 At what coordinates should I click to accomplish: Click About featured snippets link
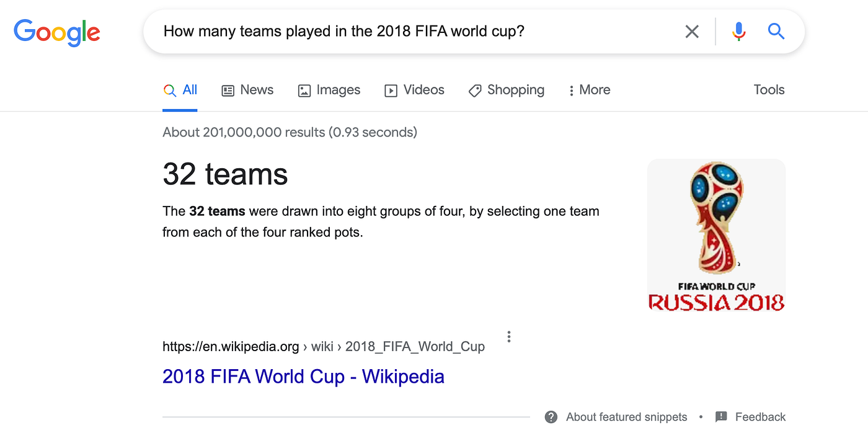(626, 417)
